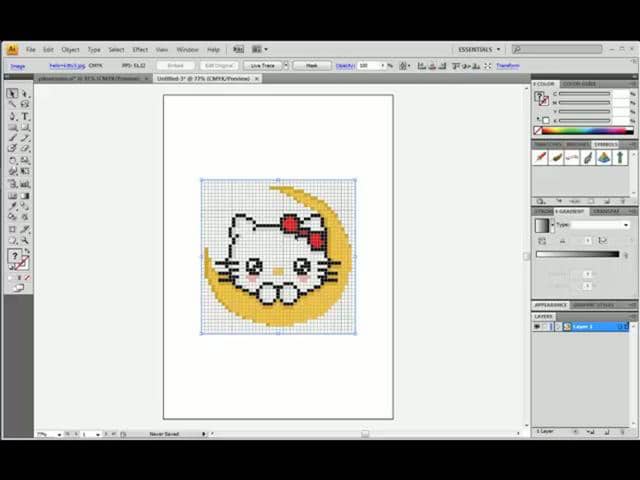Pick a color from the CMYK spectrum bar
Viewport: 640px width, 480px height.
(x=588, y=131)
